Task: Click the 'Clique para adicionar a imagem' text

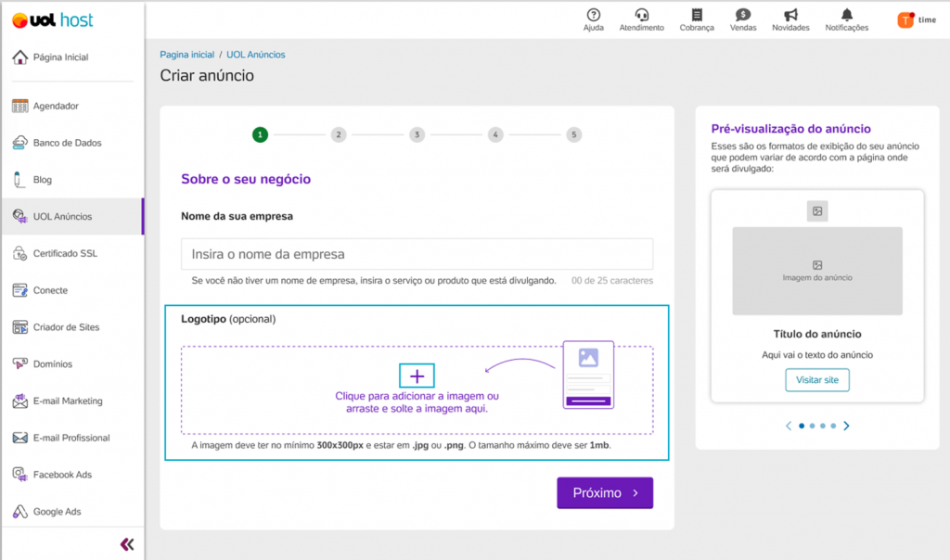Action: tap(417, 402)
